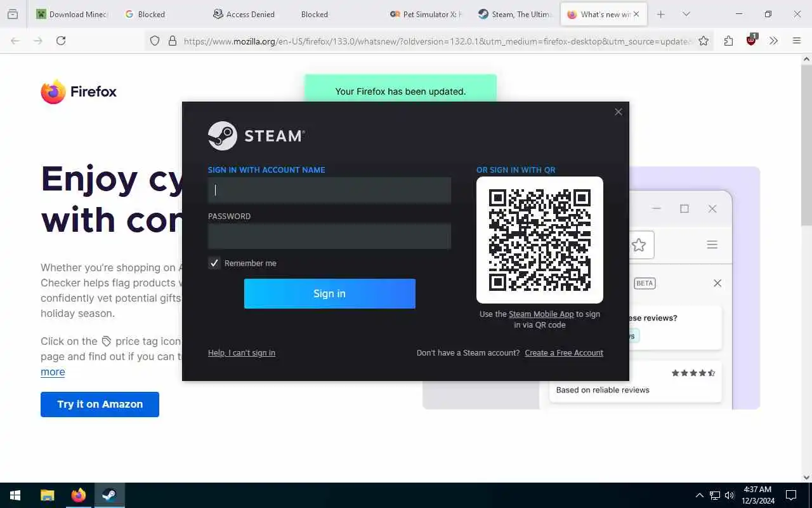This screenshot has height=508, width=812.
Task: Open the Create a Free Account link
Action: click(x=564, y=353)
